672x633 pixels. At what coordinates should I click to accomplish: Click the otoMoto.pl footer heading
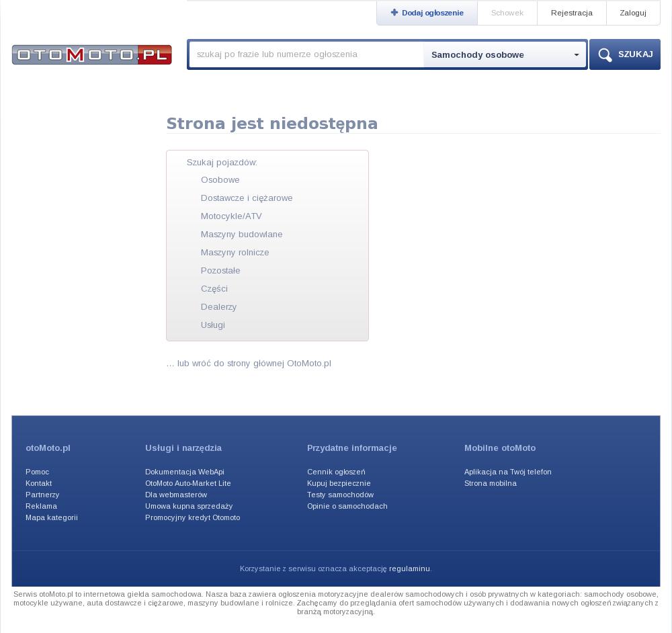pos(48,448)
